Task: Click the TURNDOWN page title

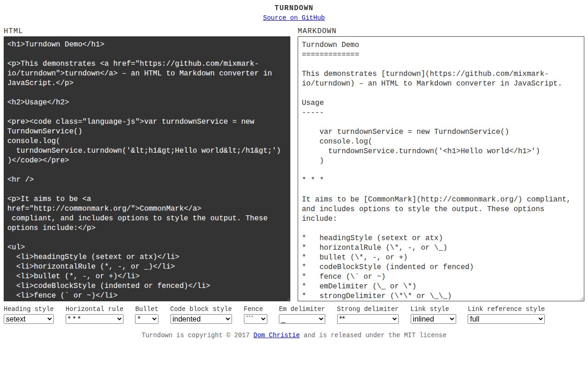Action: click(294, 8)
